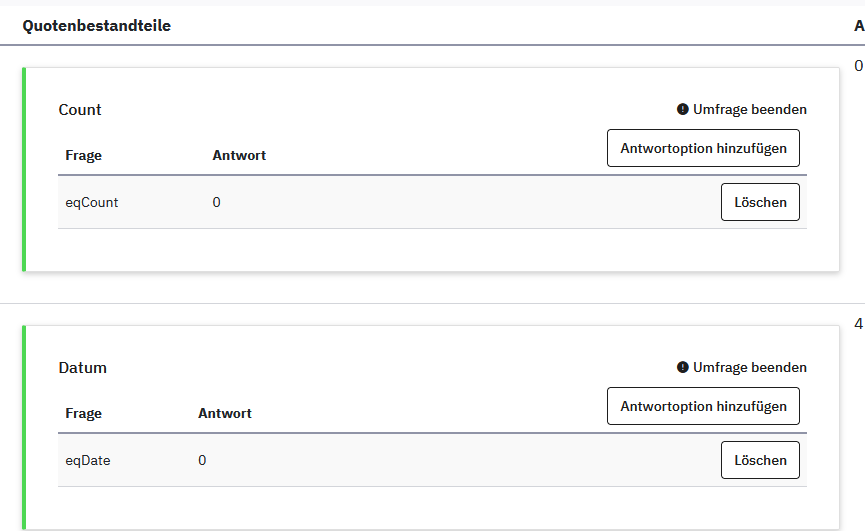The image size is (865, 531).
Task: Delete the eqDate row with Löschen
Action: (x=760, y=460)
